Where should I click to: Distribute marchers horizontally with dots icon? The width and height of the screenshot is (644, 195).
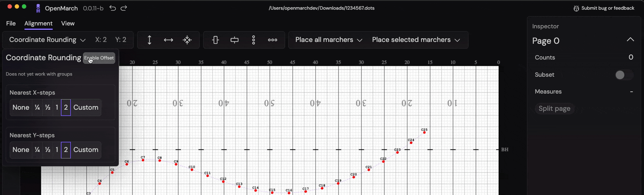pos(272,40)
